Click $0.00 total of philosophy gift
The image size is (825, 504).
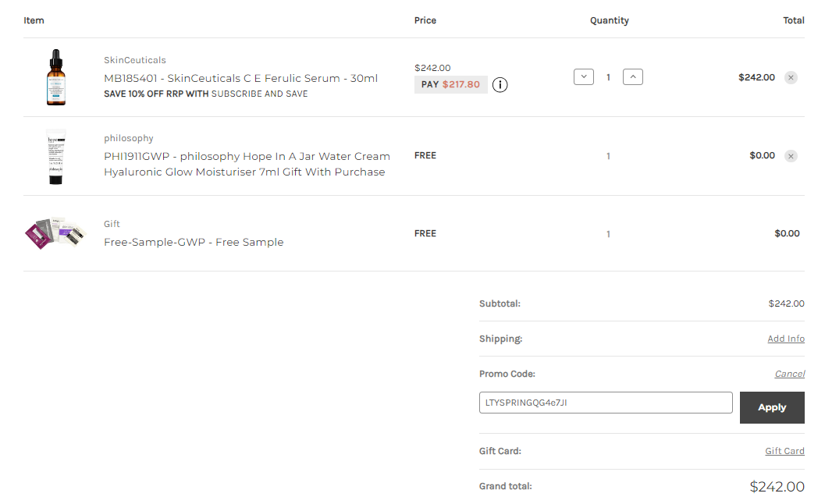[762, 156]
